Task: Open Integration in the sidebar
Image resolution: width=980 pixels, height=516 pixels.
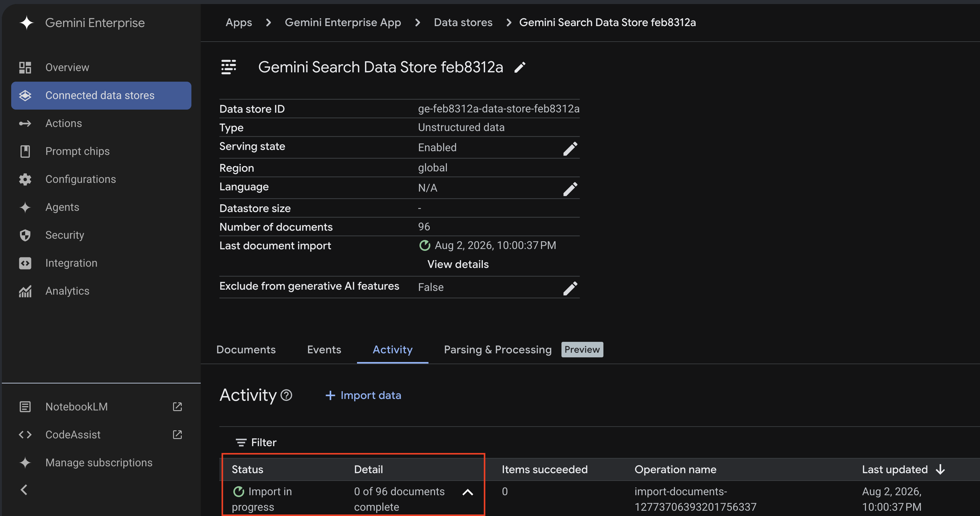Action: coord(101,263)
